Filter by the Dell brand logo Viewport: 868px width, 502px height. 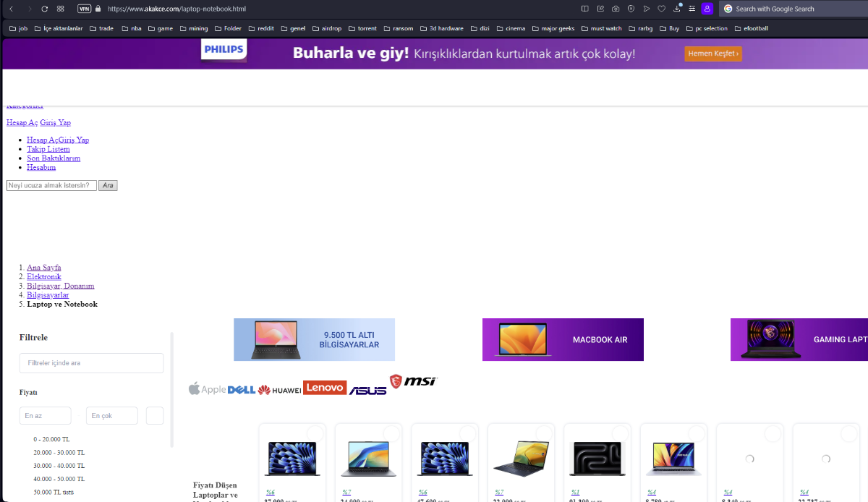(242, 390)
